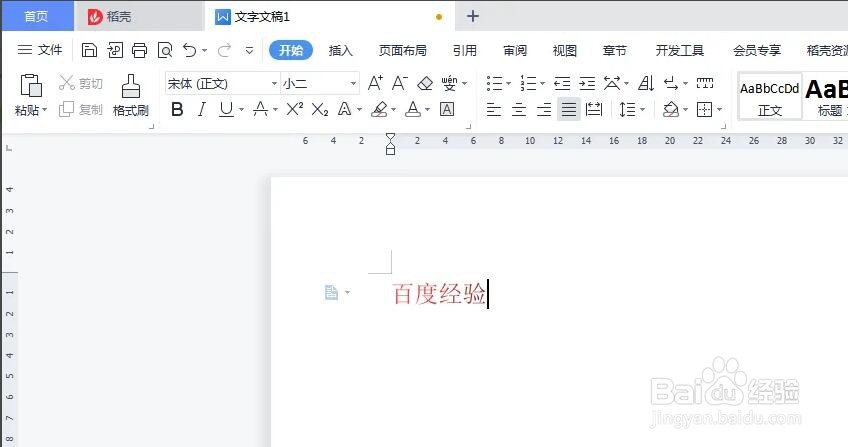Expand the Paste options arrow
Viewport: 848px width, 447px height.
pos(44,110)
